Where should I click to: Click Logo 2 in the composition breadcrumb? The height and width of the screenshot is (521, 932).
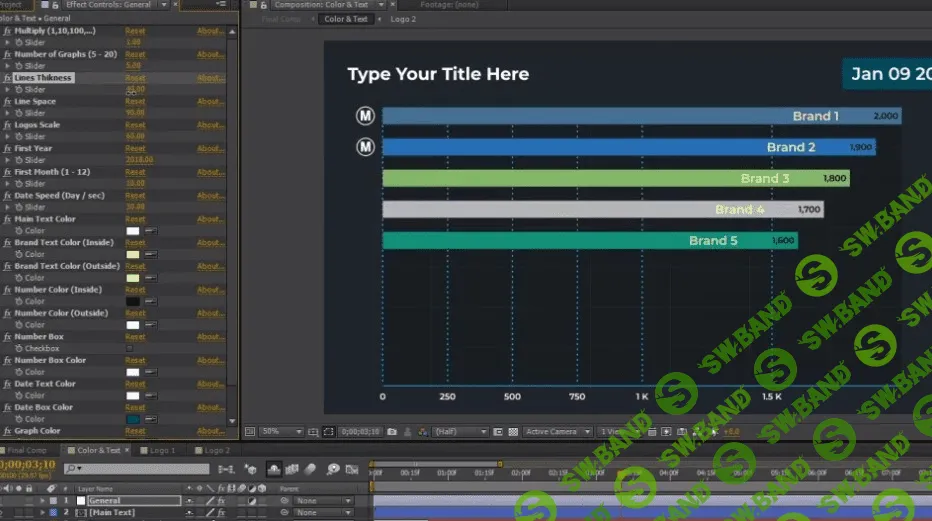coord(403,19)
